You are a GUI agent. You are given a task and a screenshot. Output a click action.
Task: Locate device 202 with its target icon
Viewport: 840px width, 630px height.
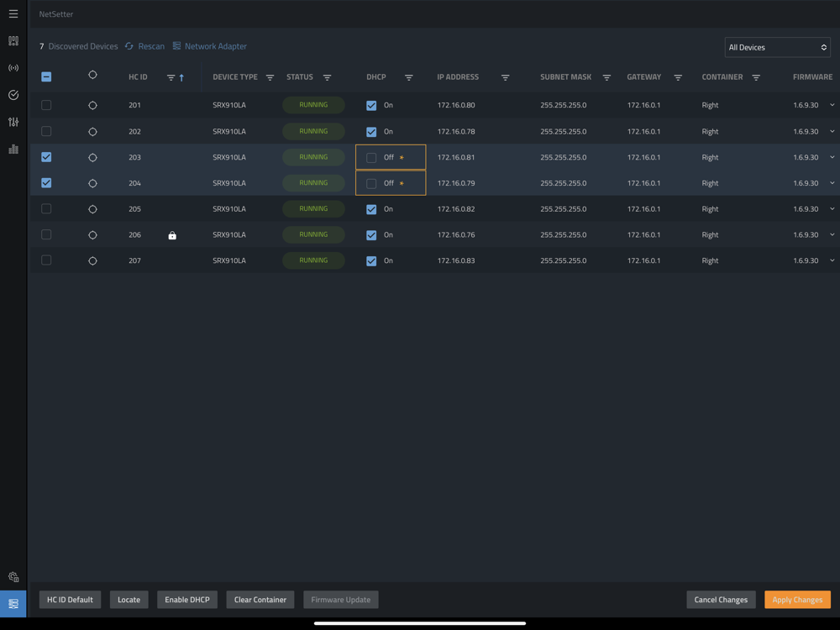(x=92, y=132)
